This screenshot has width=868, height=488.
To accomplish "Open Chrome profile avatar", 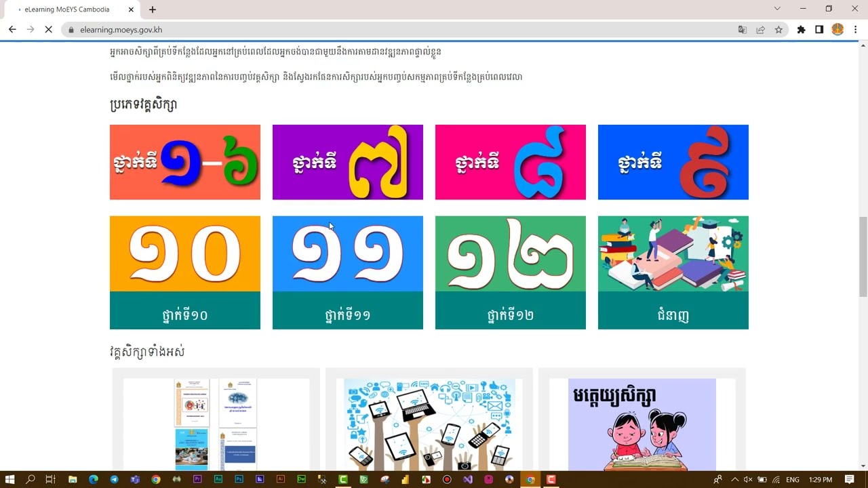I will [x=837, y=30].
